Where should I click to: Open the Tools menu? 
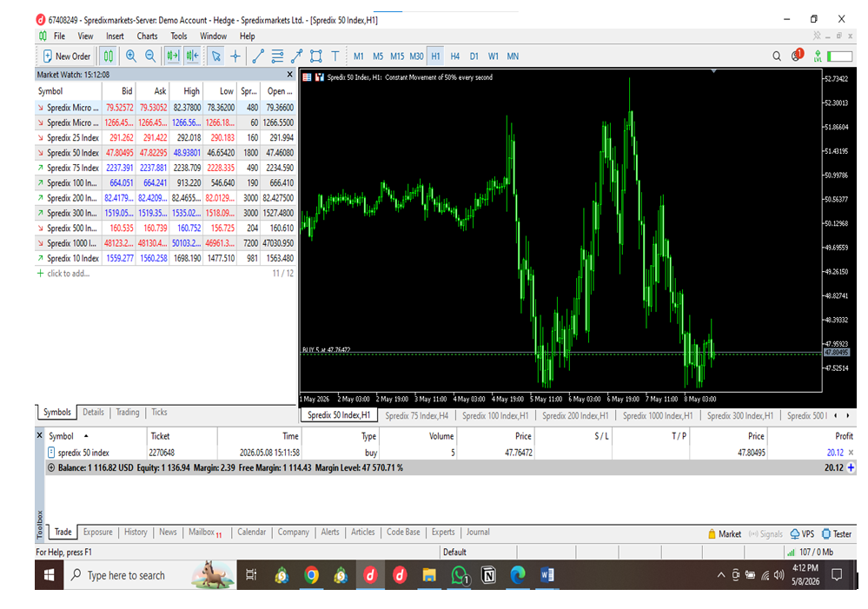click(x=179, y=36)
